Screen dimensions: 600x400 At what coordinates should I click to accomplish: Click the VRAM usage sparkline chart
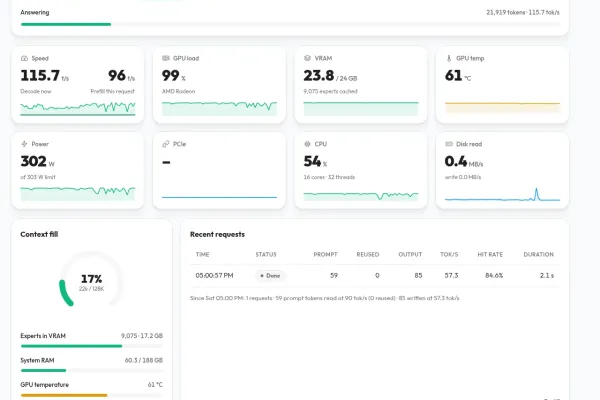coord(361,108)
